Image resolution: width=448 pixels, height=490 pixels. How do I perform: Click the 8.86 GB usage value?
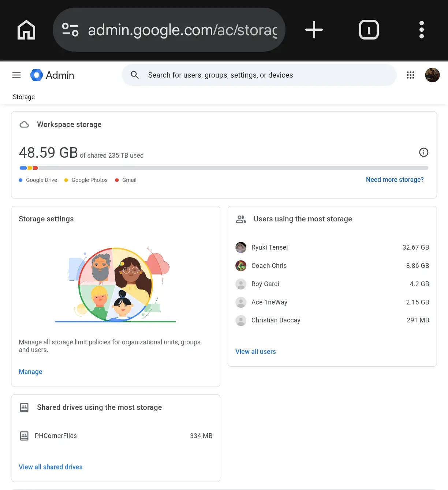418,266
